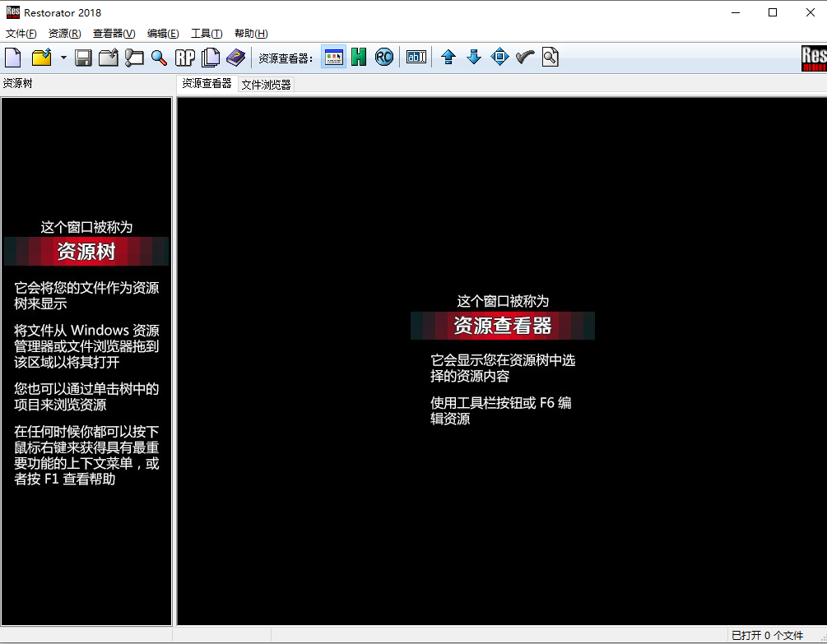Click the blue four-way arrows icon
Image resolution: width=827 pixels, height=644 pixels.
499,57
